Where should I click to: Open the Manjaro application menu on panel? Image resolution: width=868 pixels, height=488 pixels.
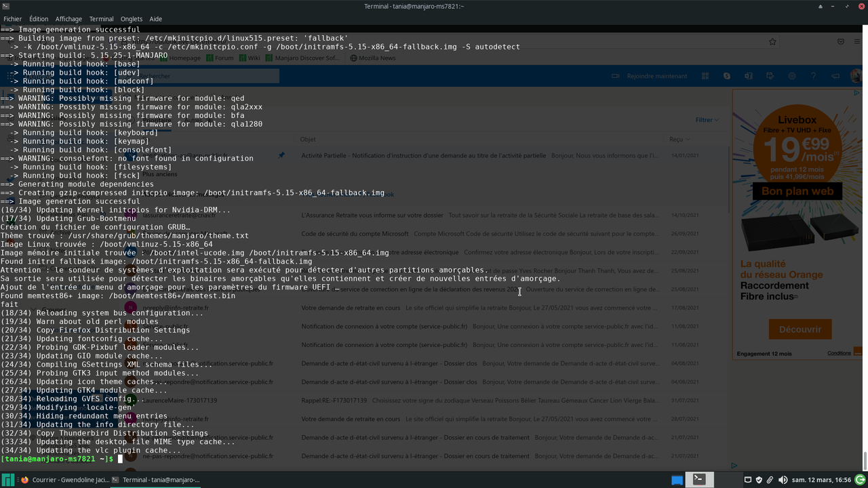(x=7, y=479)
